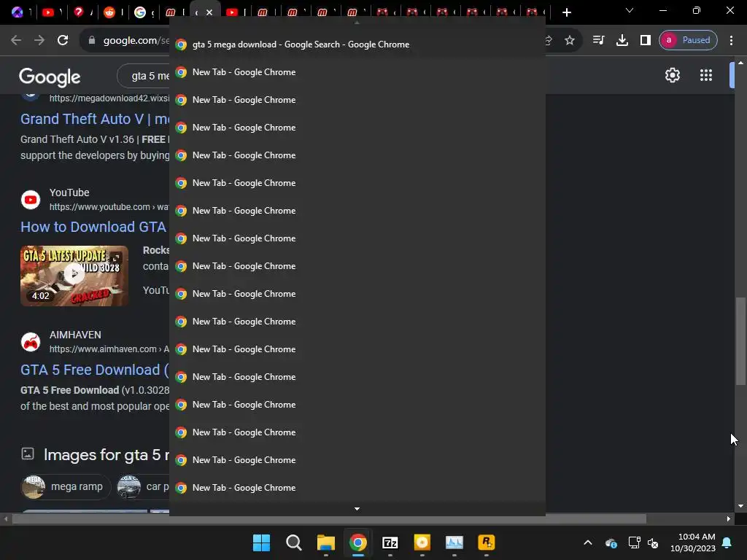
Task: Open the Grand Theft Auto V mega result
Action: click(95, 119)
